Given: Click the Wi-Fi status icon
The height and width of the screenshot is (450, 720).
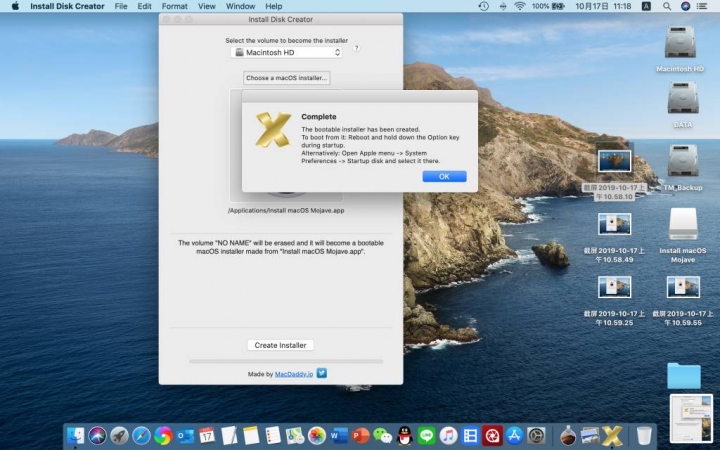Looking at the screenshot, I should click(x=519, y=6).
